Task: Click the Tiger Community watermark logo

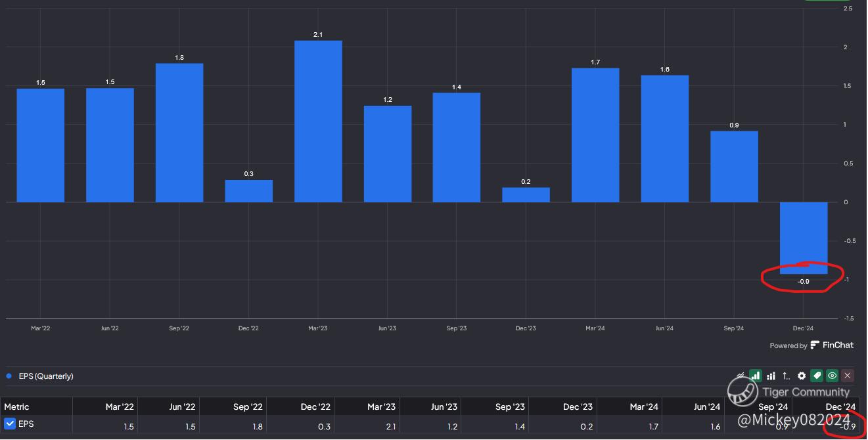Action: (x=742, y=392)
